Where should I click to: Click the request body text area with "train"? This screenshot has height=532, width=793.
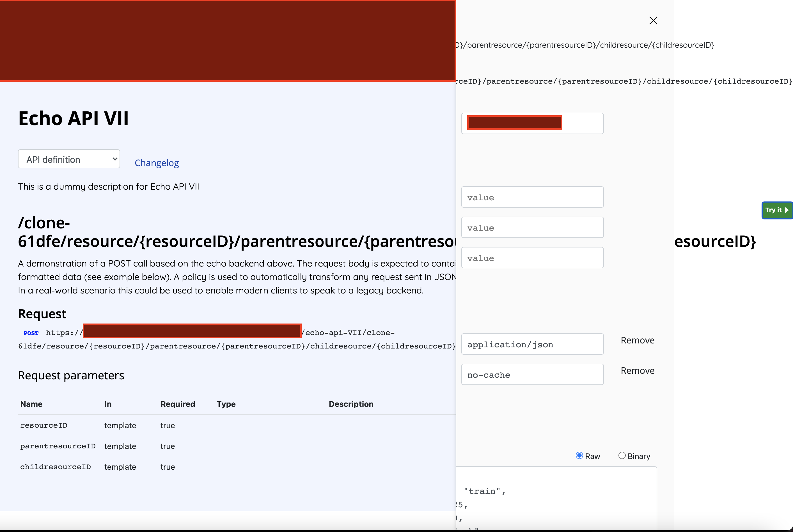coord(556,499)
